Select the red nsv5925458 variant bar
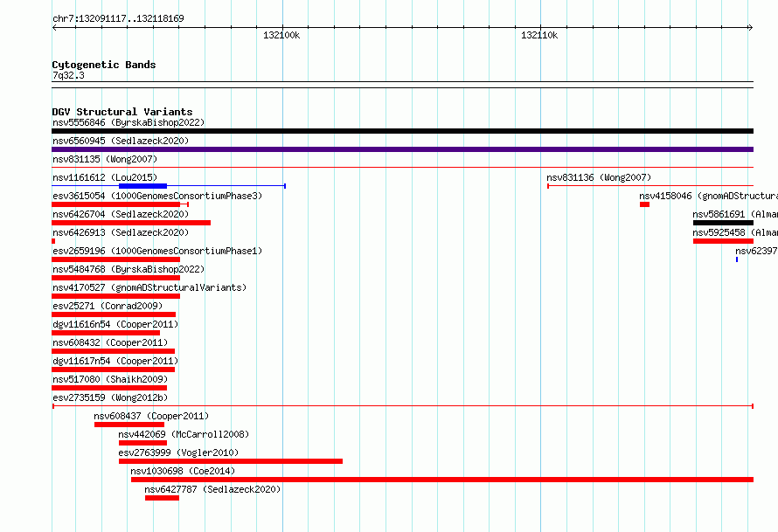778x532 pixels. [724, 241]
